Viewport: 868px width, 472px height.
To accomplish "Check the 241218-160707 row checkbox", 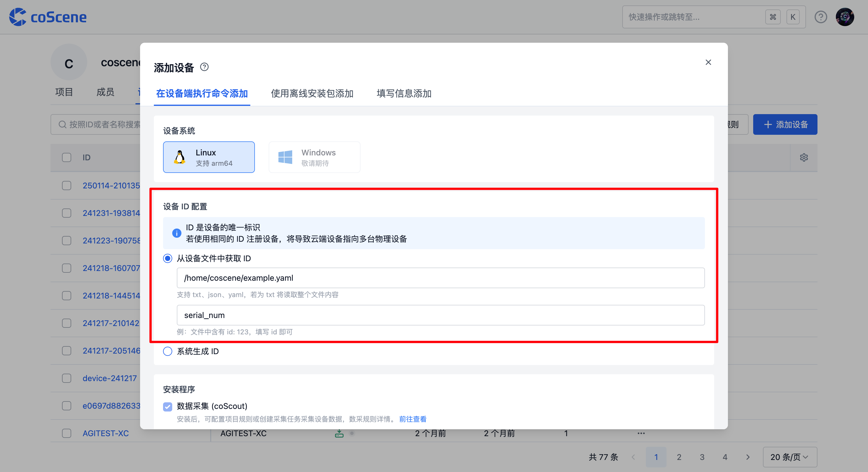I will (67, 268).
